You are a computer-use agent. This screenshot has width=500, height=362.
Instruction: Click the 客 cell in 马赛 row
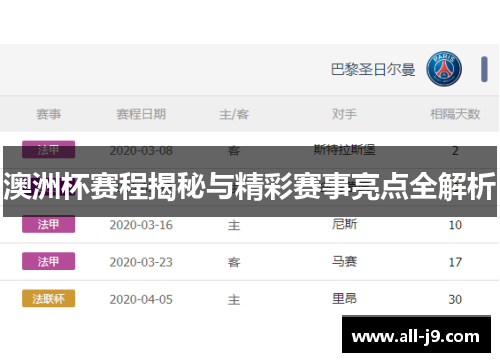[234, 263]
